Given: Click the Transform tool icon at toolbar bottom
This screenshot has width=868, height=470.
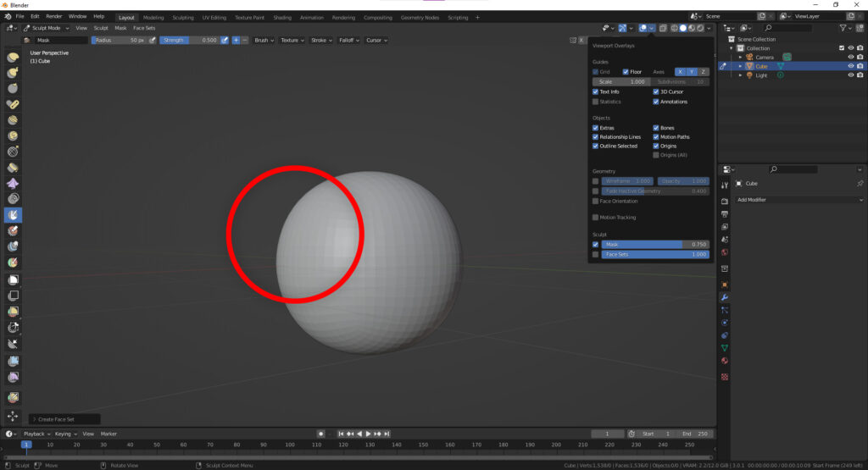Looking at the screenshot, I should [14, 417].
